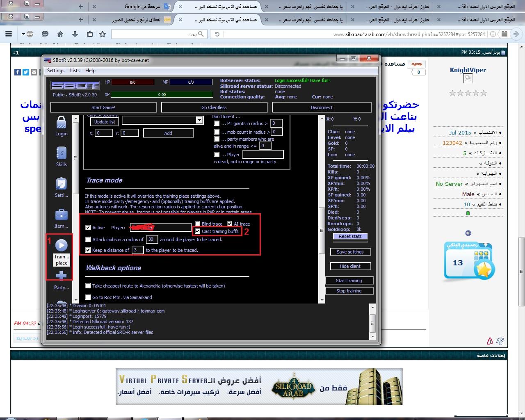This screenshot has height=420, width=525.
Task: Click the SBotR log panel scrollbar
Action: click(372, 322)
